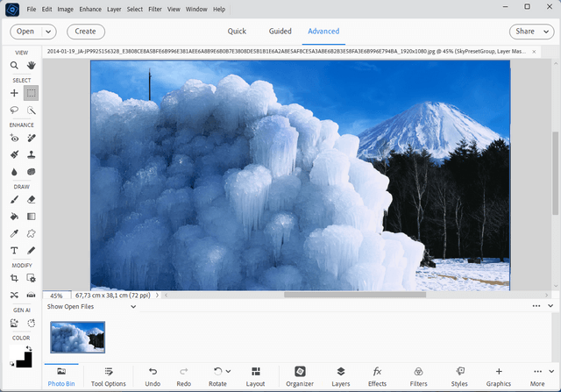
Task: Launch the Organizer
Action: pos(300,376)
